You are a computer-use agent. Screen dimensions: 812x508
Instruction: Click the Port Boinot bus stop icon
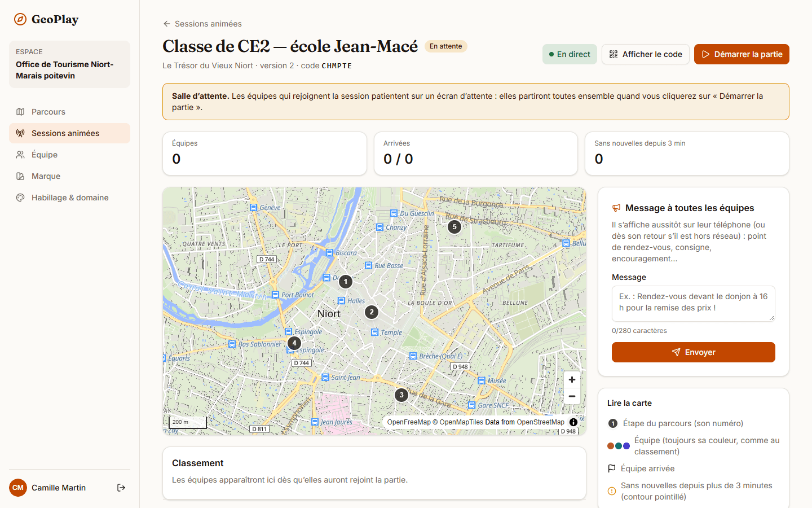click(x=275, y=295)
